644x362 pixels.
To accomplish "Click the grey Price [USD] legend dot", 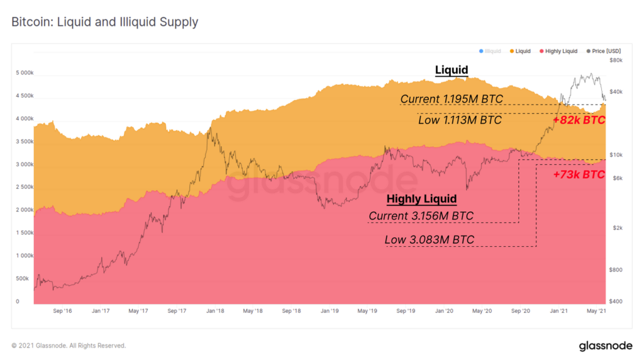I will 588,51.
